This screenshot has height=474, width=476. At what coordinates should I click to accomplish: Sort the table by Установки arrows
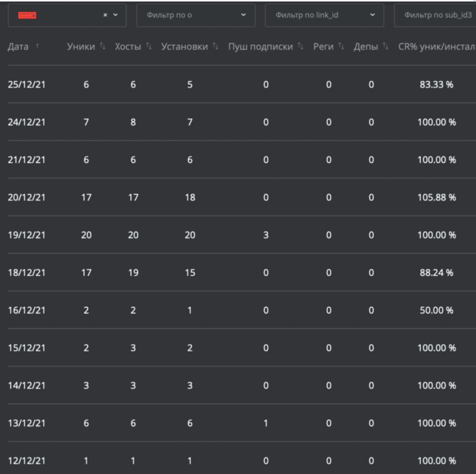click(215, 47)
